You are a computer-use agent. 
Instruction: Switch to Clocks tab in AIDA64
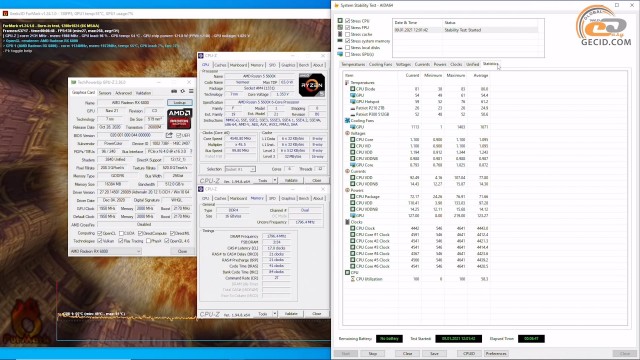tap(456, 64)
